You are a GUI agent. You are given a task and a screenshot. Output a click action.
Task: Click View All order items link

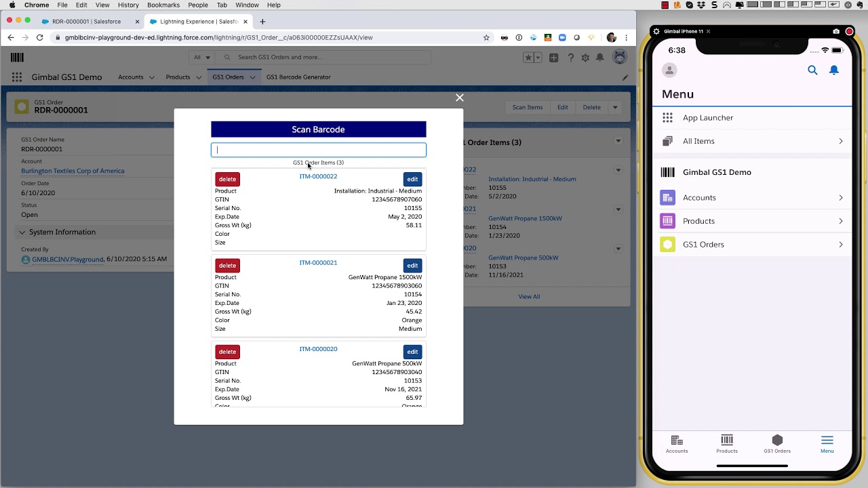coord(529,296)
